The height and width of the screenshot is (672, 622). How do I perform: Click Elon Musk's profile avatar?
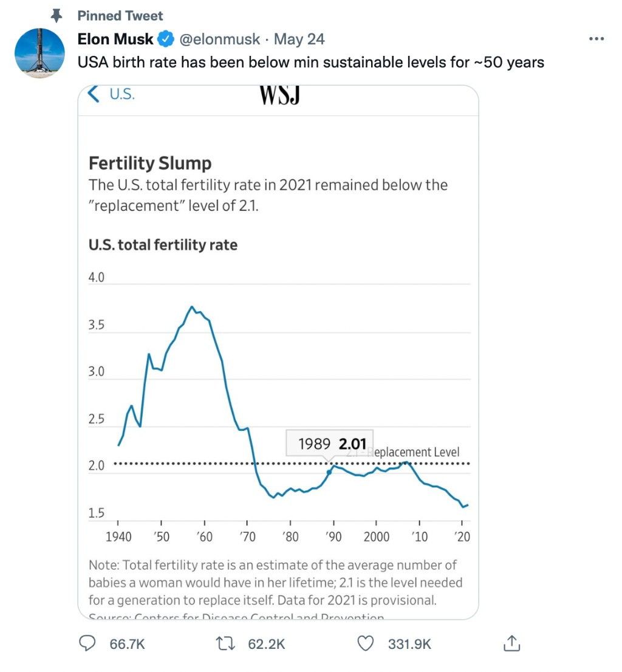(39, 53)
